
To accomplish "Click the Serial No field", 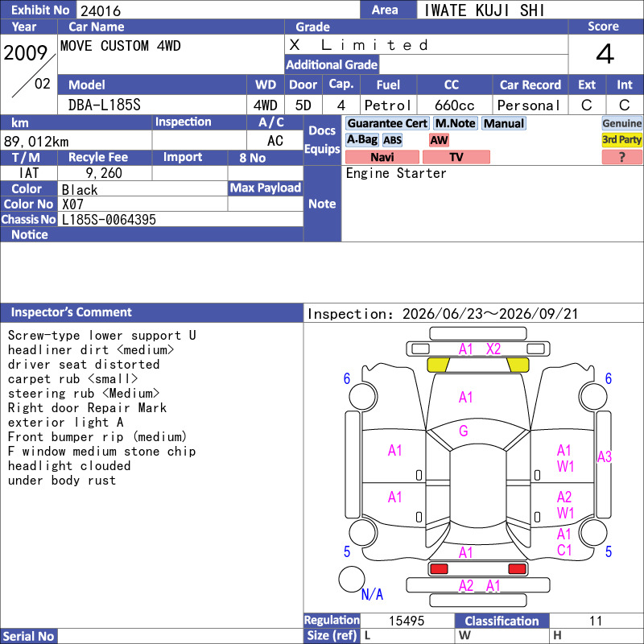I will pos(180,636).
